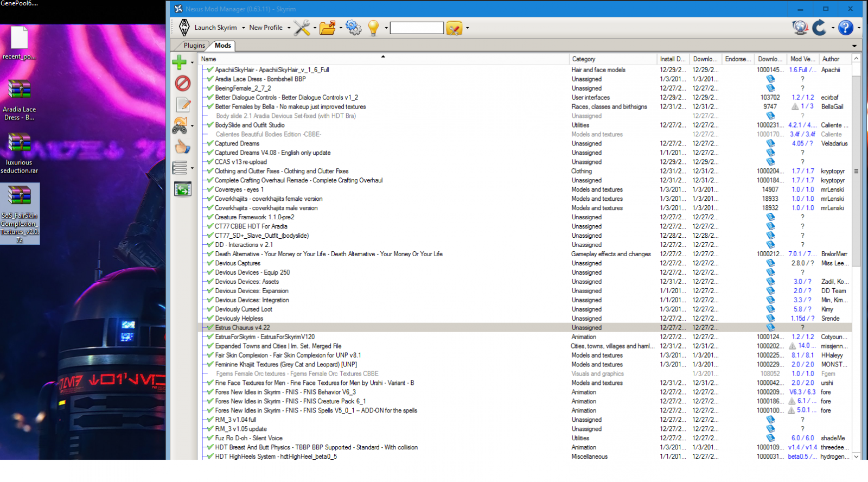Select Estrus Chaurus v4.22 mod row
The height and width of the screenshot is (482, 868).
click(525, 328)
